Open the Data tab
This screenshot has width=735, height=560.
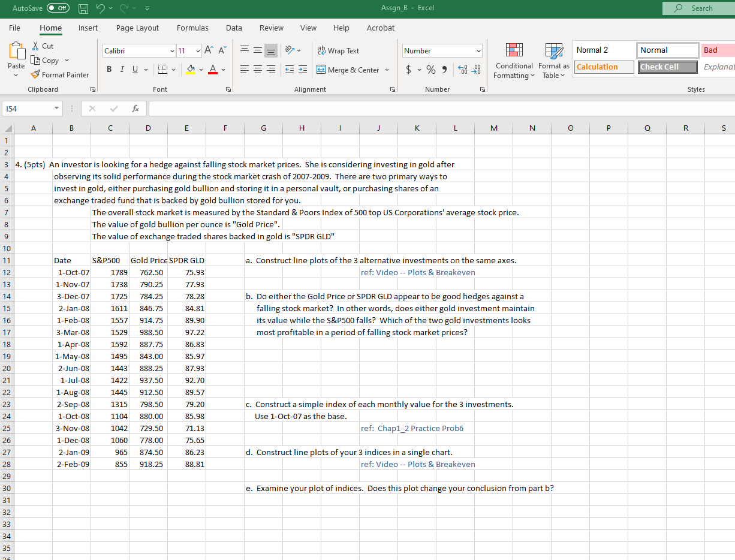point(234,28)
